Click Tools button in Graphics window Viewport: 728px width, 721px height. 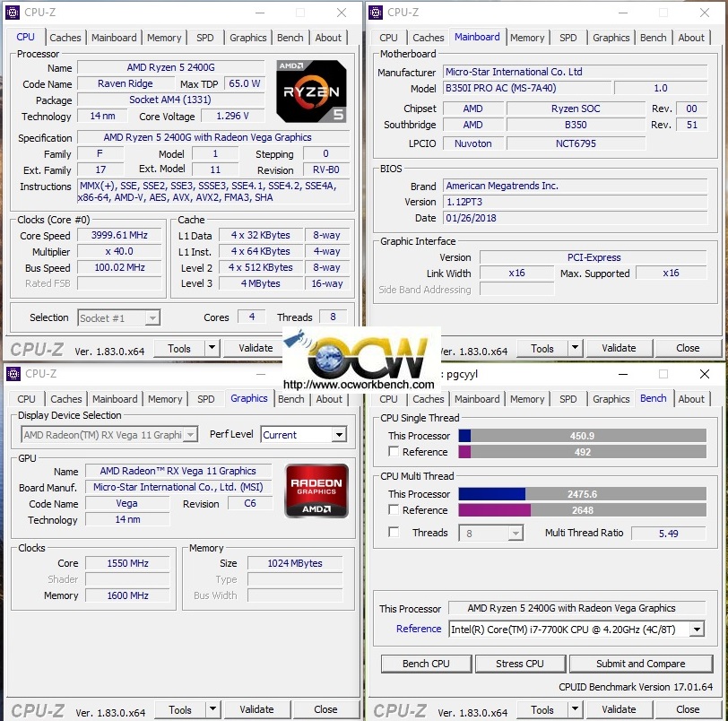(180, 709)
